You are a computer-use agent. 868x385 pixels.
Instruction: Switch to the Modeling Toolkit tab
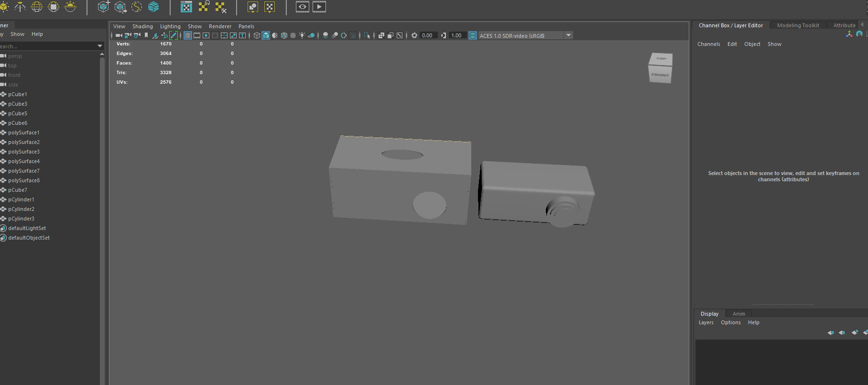pyautogui.click(x=798, y=25)
